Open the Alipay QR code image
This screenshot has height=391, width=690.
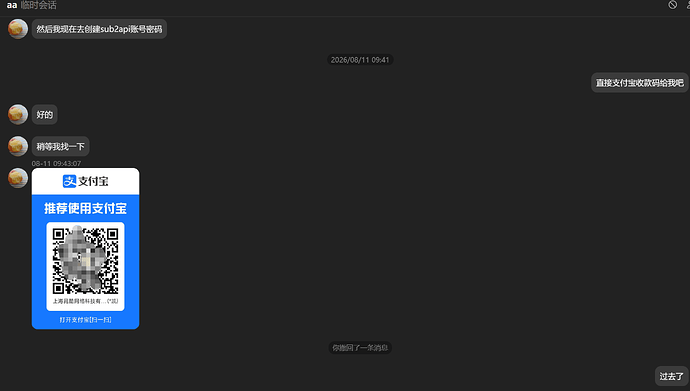(x=85, y=248)
